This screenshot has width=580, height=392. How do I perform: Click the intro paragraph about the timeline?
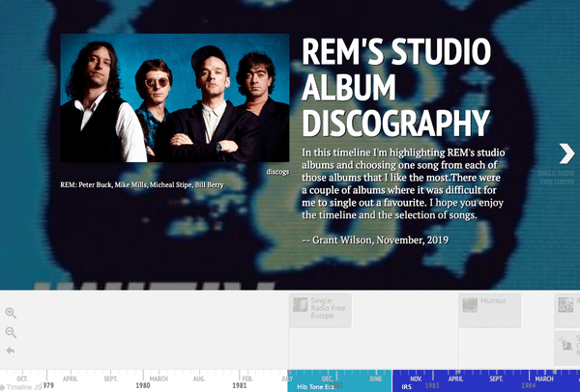[403, 183]
